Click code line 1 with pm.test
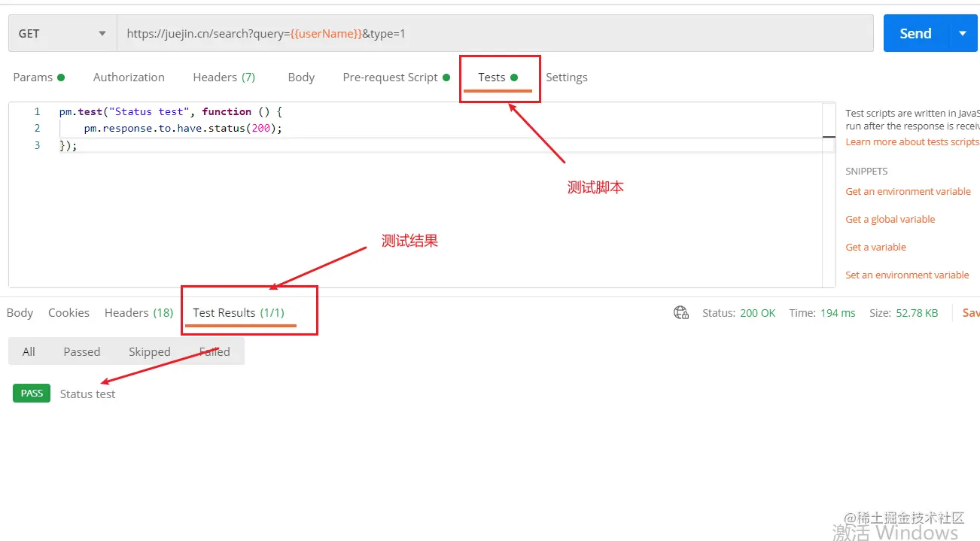Image resolution: width=980 pixels, height=541 pixels. click(171, 111)
